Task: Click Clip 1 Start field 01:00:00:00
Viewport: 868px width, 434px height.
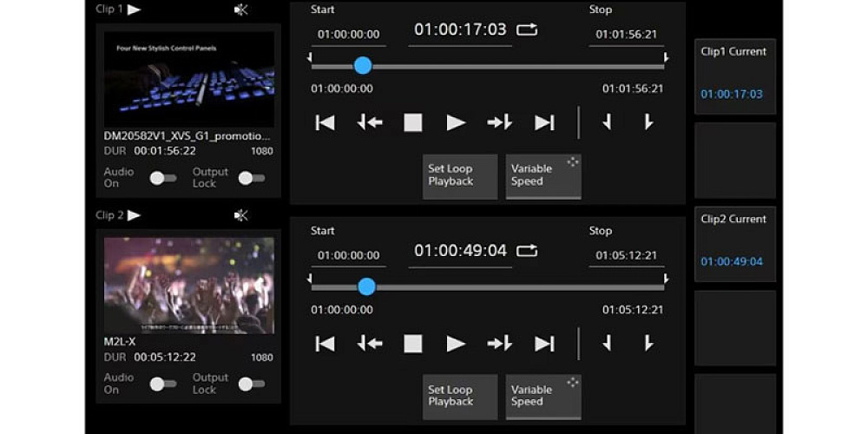Action: [349, 35]
